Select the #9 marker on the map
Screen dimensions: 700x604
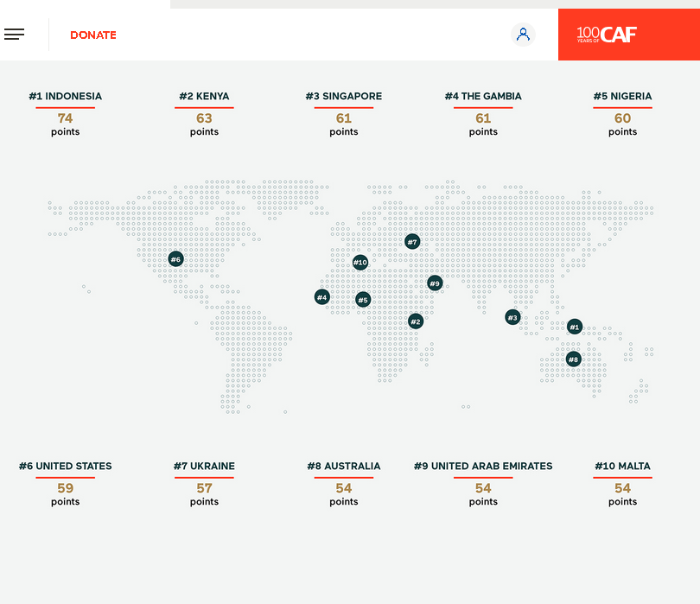435,283
